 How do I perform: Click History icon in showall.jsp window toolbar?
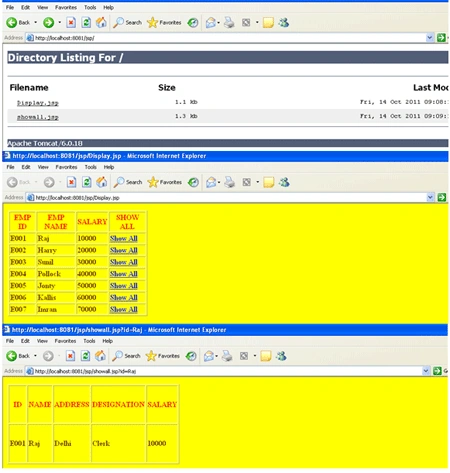[191, 356]
